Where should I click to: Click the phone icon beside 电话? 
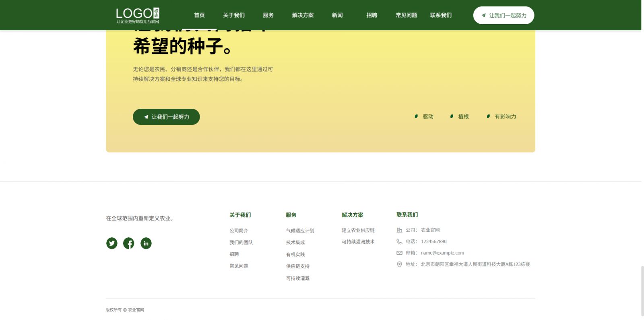pyautogui.click(x=399, y=241)
